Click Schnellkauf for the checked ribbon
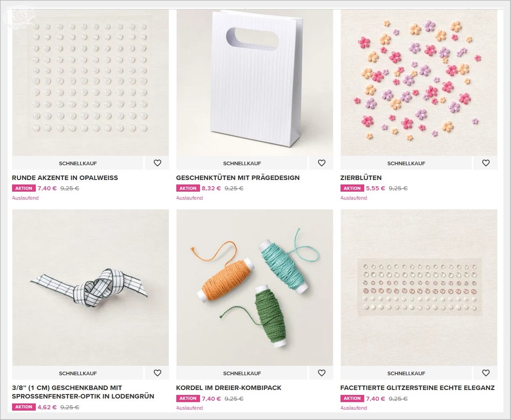511x420 pixels. tap(78, 373)
